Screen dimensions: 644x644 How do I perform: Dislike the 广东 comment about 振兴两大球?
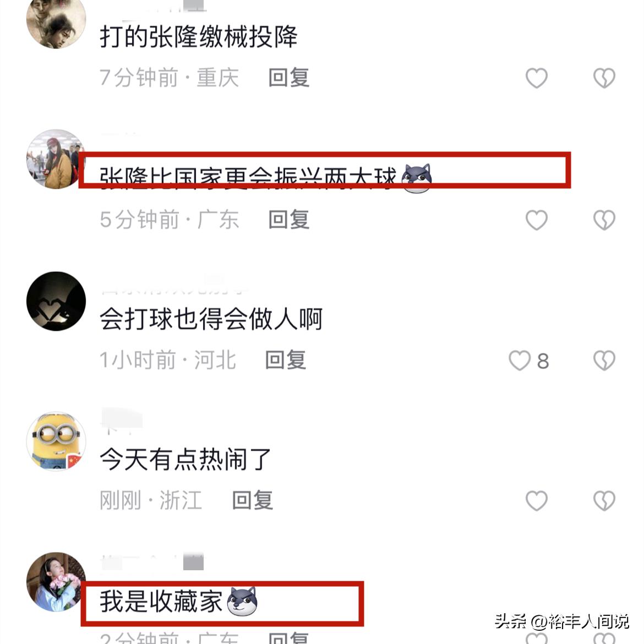pos(604,220)
